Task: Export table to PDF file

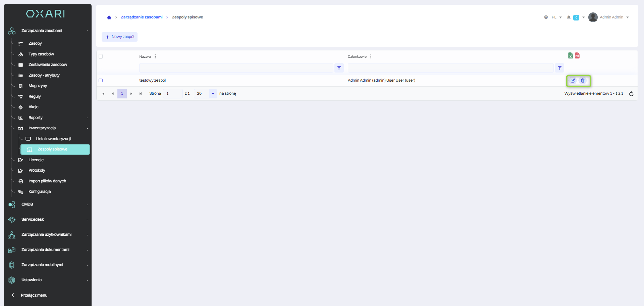Action: pos(577,56)
